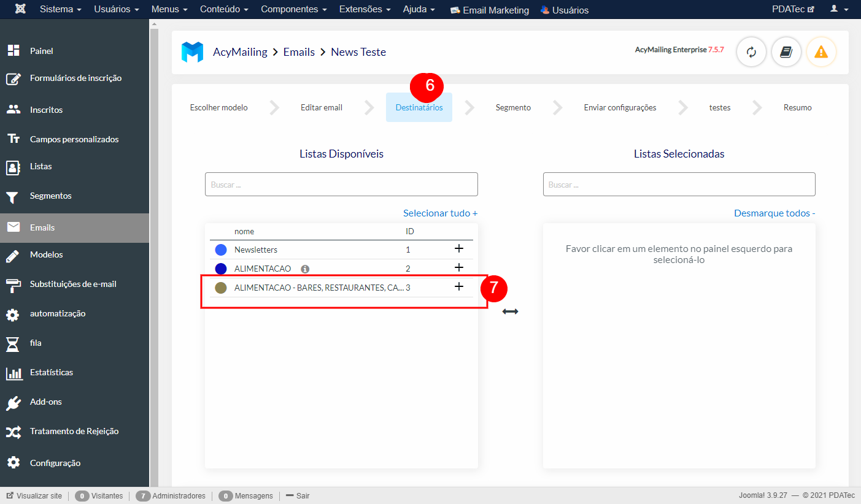Open the Sistema dropdown menu
Image resolution: width=861 pixels, height=504 pixels.
(x=60, y=9)
